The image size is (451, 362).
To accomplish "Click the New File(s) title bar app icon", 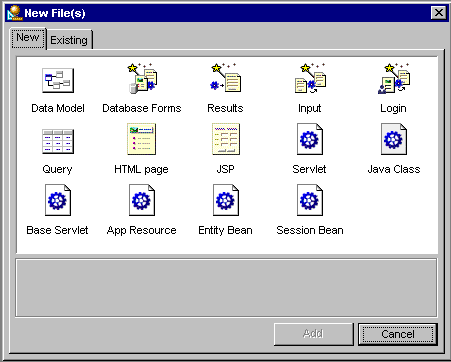I will click(15, 13).
